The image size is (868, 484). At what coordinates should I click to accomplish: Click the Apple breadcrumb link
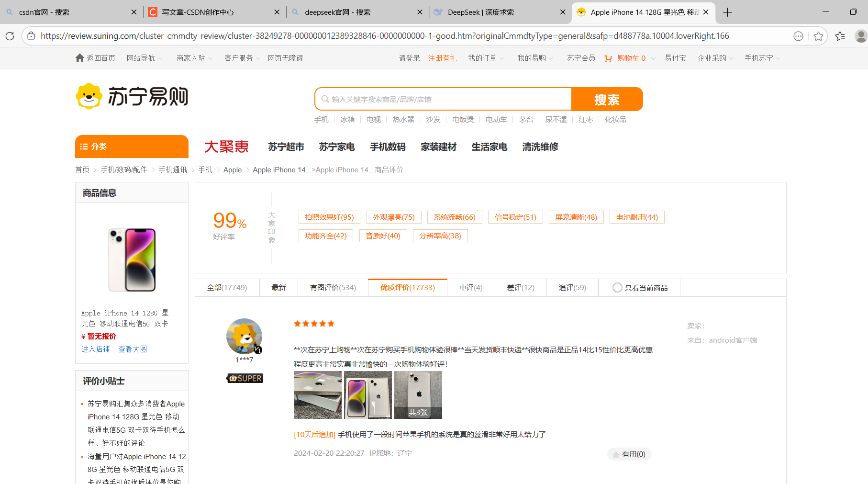tap(233, 170)
